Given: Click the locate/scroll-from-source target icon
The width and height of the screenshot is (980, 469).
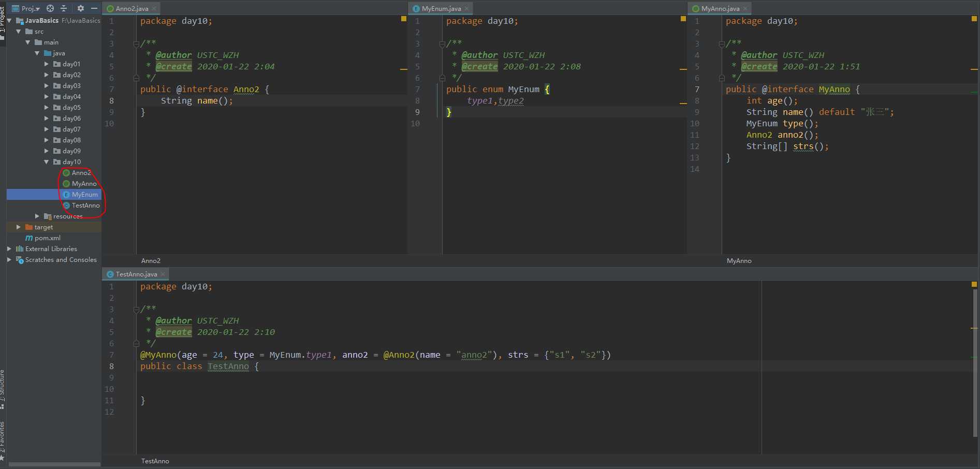Looking at the screenshot, I should 50,8.
